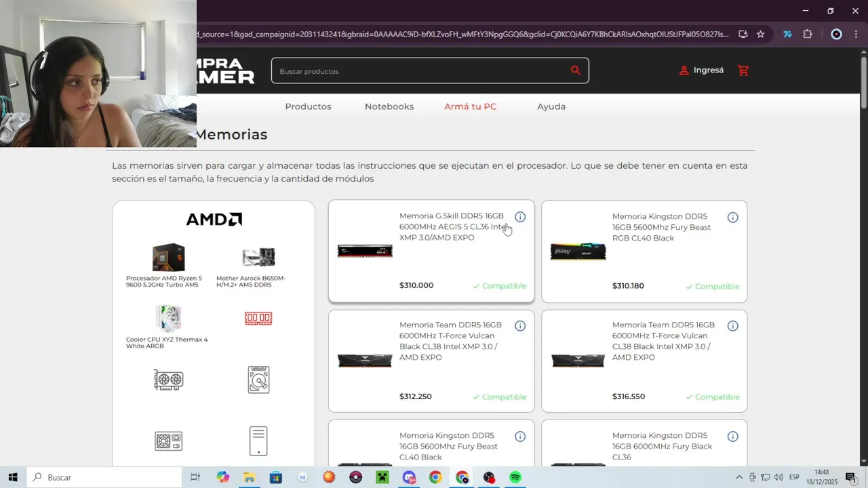Click the install app icon in address bar
Screen dimensions: 868x488
743,34
